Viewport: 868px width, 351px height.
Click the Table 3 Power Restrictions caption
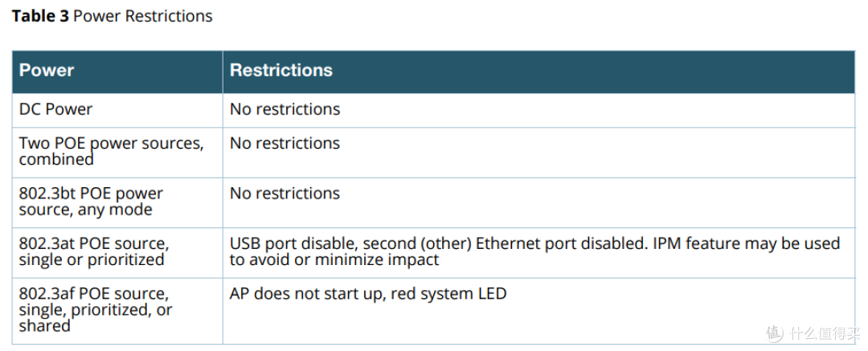(x=113, y=16)
